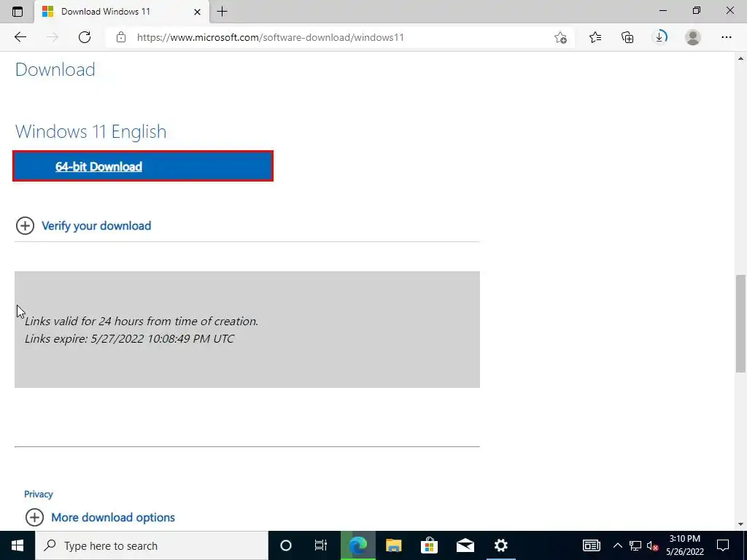Expand More download options plus icon
The width and height of the screenshot is (747, 560).
[x=34, y=517]
